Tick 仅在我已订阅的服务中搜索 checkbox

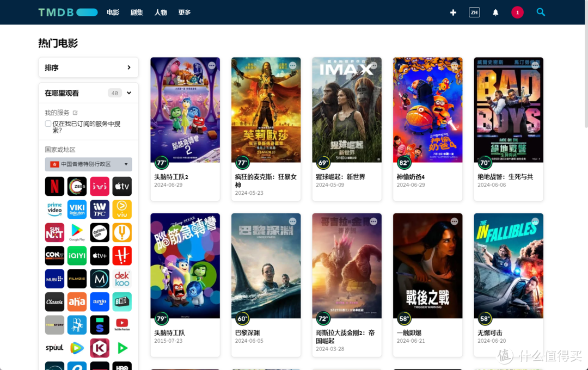pyautogui.click(x=48, y=124)
